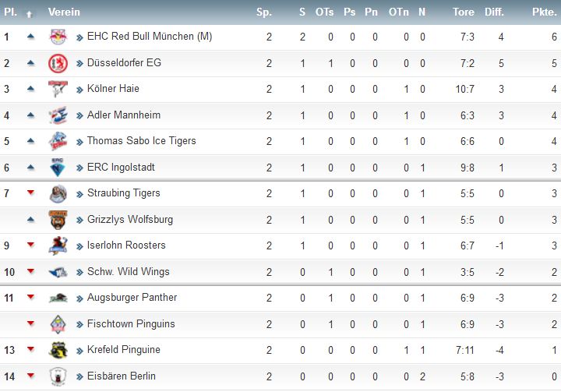Viewport: 561px width, 392px height.
Task: Click the Verein column header
Action: point(64,12)
